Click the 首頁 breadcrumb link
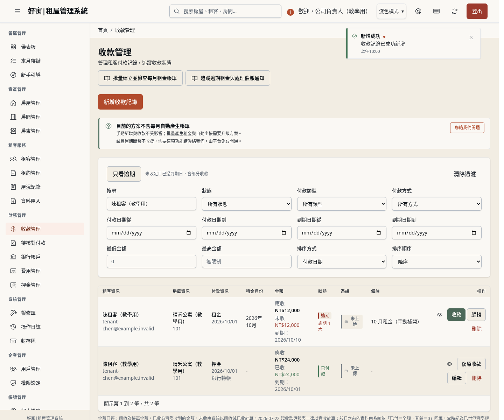Image resolution: width=504 pixels, height=420 pixels. [103, 30]
